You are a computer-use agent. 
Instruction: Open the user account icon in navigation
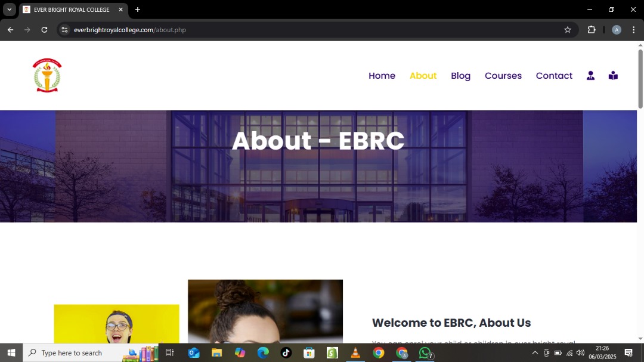tap(590, 76)
